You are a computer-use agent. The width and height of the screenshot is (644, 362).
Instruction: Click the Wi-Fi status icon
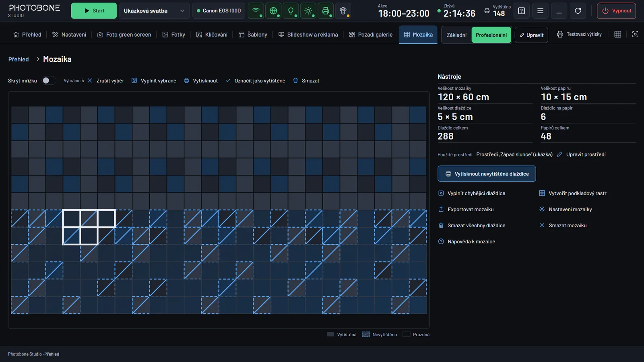pyautogui.click(x=256, y=11)
